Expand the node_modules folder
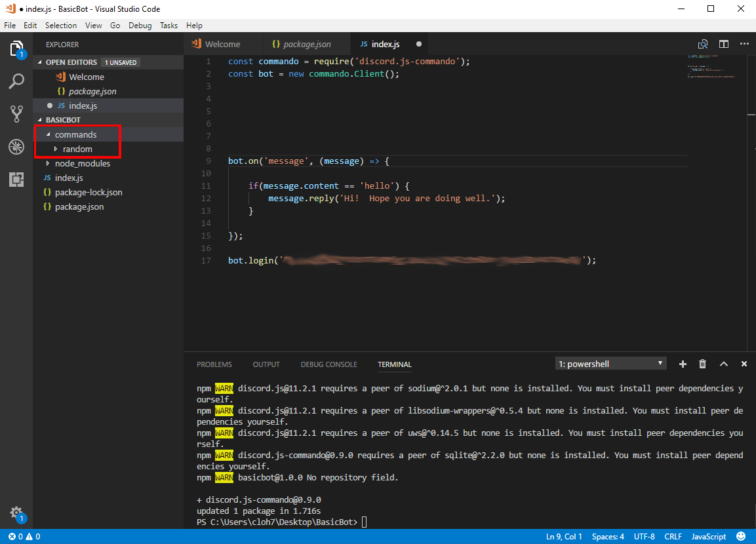This screenshot has width=756, height=544. tap(48, 163)
